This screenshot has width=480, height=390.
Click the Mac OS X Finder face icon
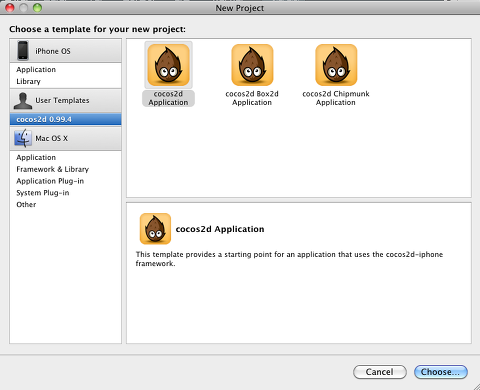(23, 138)
